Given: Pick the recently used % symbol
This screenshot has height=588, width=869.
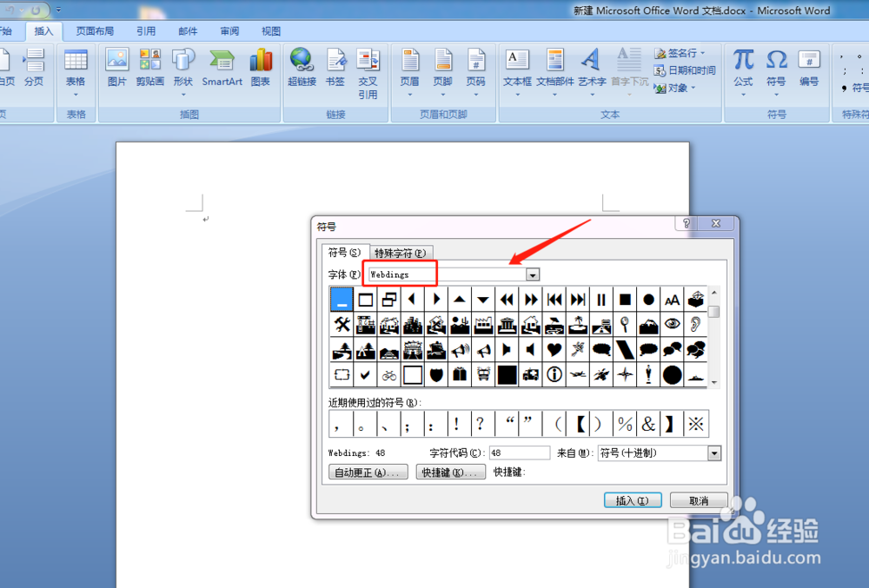Looking at the screenshot, I should (x=625, y=424).
